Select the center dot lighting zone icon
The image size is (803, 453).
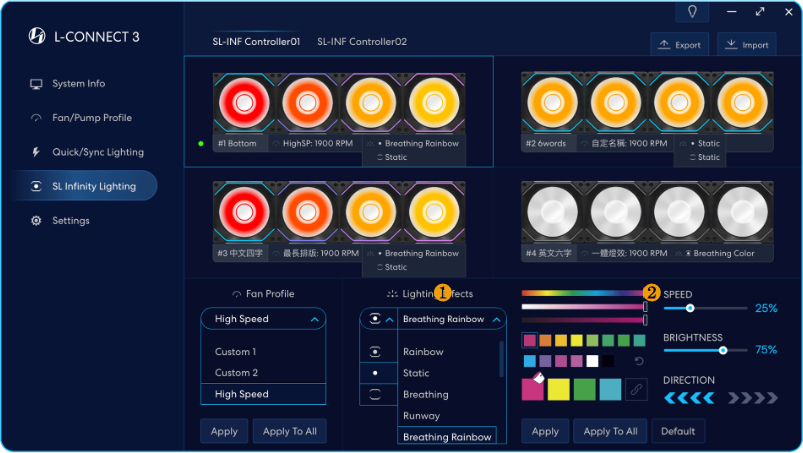click(375, 373)
